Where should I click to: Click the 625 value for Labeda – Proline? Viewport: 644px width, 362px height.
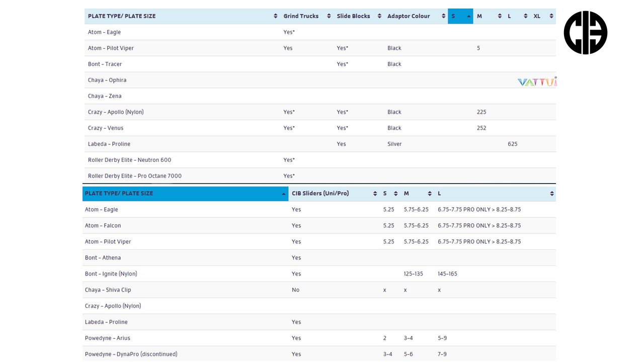(x=513, y=144)
